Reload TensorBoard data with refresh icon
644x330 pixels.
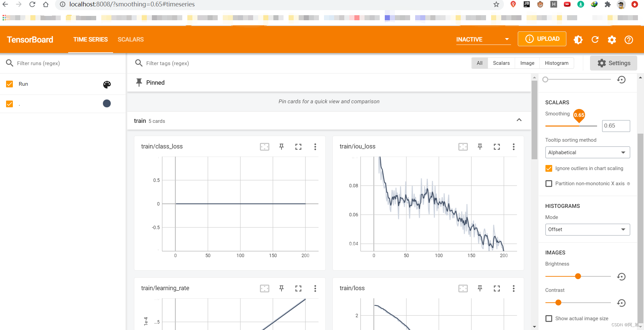tap(595, 40)
